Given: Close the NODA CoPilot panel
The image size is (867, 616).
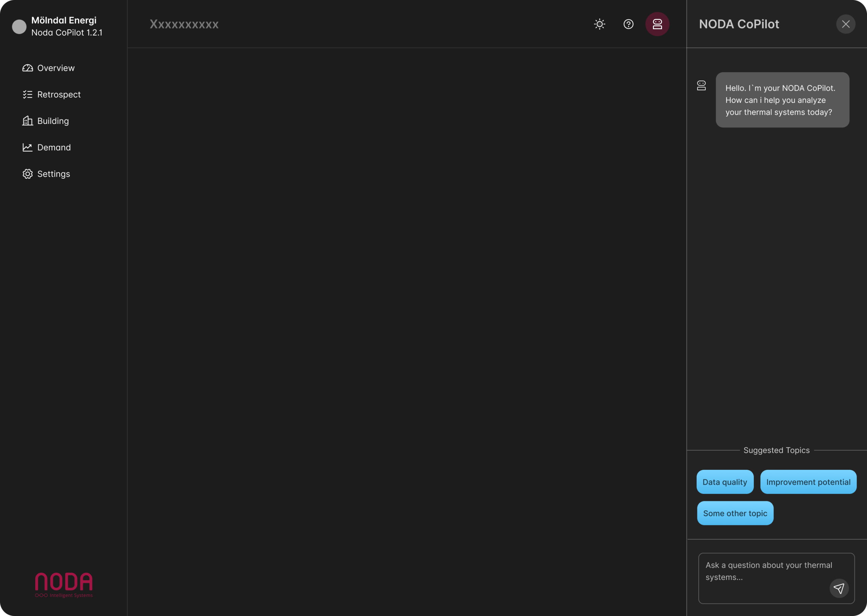Looking at the screenshot, I should tap(845, 24).
